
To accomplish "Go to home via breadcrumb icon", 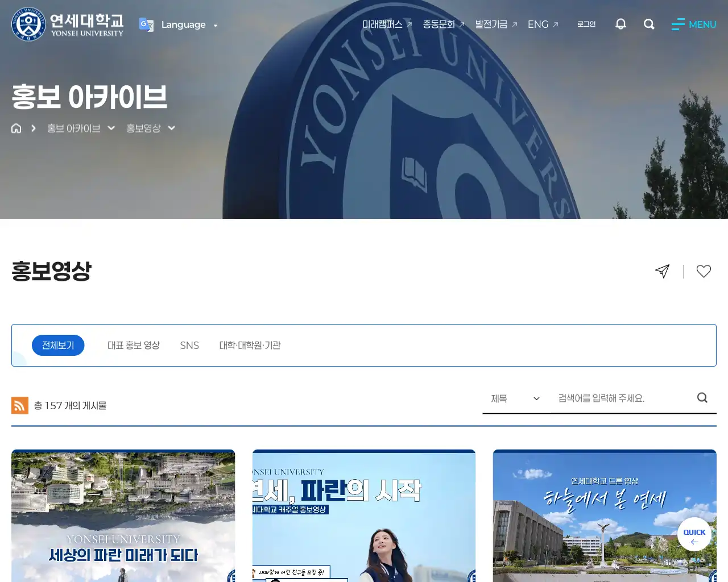I will (16, 128).
